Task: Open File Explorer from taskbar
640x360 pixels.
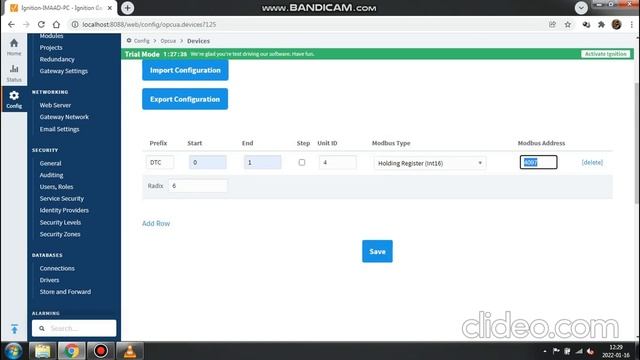Action: point(42,351)
